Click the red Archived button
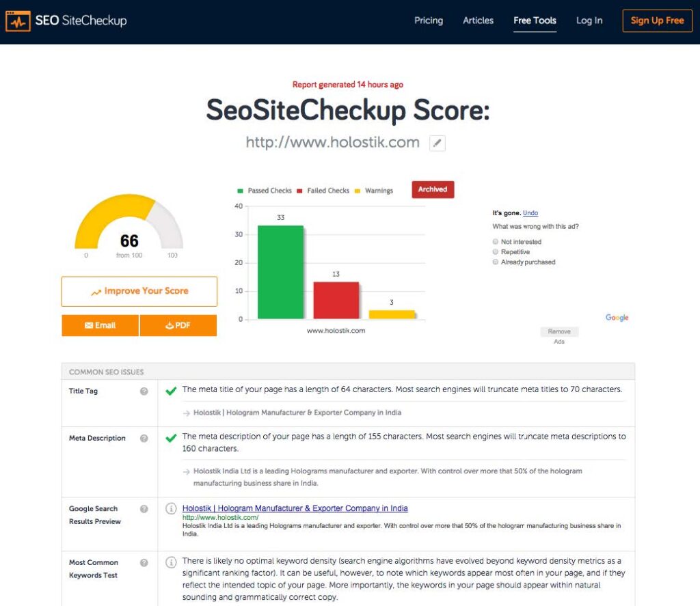 tap(433, 190)
